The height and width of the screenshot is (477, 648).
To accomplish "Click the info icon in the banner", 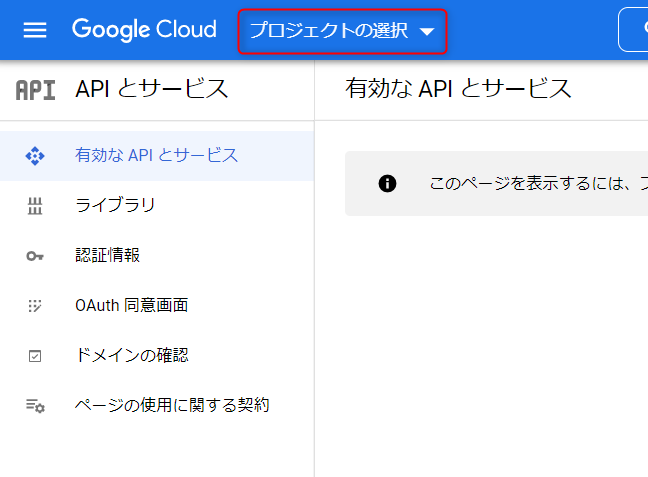I will click(387, 183).
